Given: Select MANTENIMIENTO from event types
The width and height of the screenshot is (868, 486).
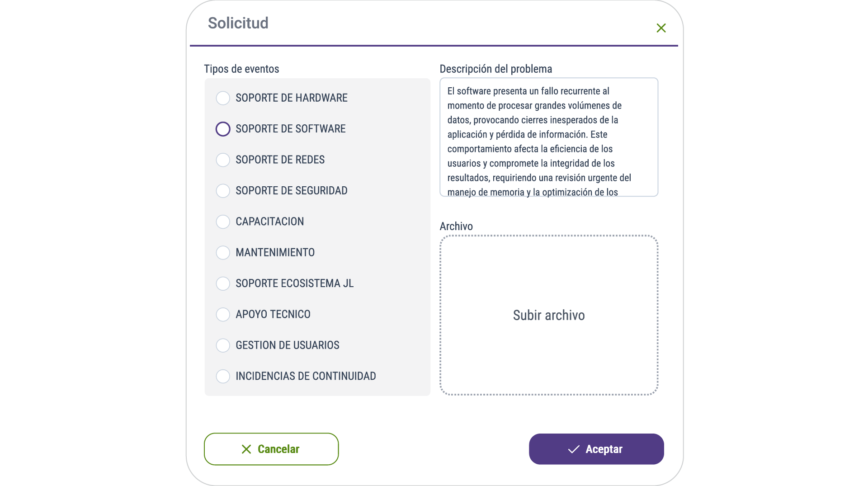Looking at the screenshot, I should coord(223,252).
